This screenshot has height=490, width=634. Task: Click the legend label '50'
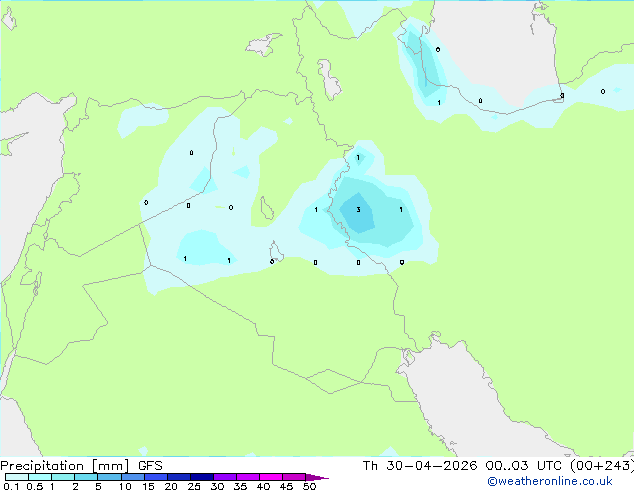click(x=309, y=486)
